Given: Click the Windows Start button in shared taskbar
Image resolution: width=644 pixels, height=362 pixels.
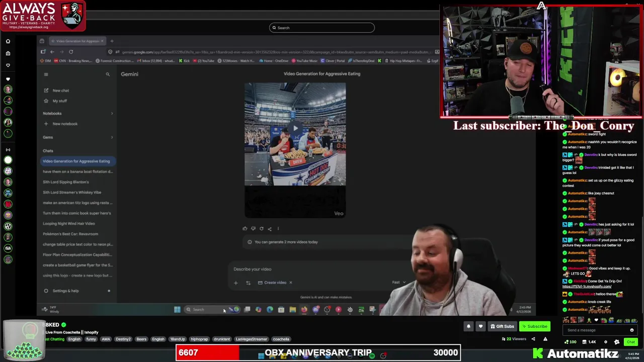Looking at the screenshot, I should click(177, 310).
